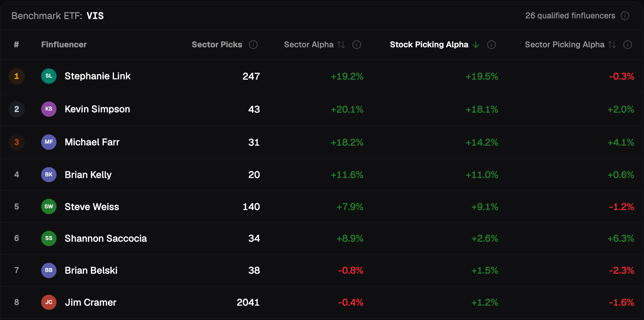Image resolution: width=644 pixels, height=320 pixels.
Task: Click 26 qualified finfluencers text
Action: click(x=570, y=16)
